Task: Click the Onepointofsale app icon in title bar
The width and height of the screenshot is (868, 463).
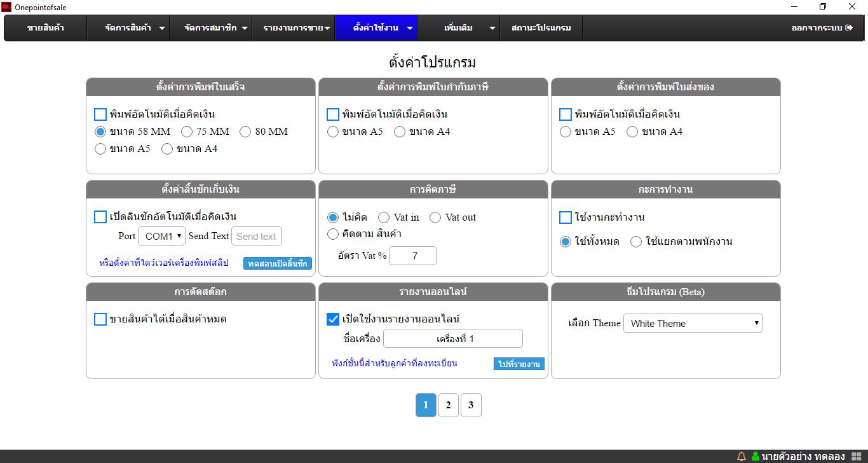Action: (6, 7)
